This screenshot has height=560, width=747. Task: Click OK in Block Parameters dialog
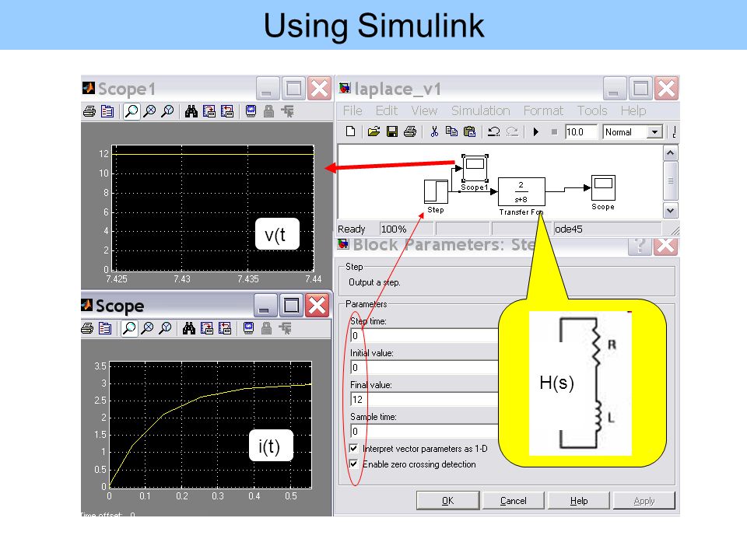click(448, 500)
